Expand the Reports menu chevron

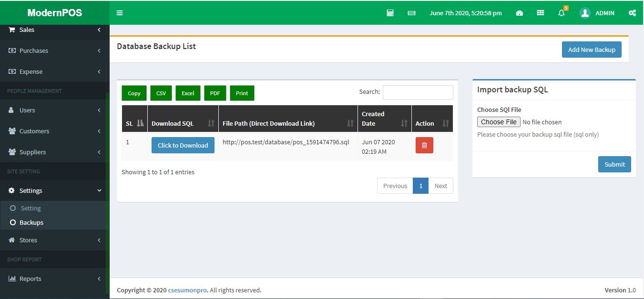pyautogui.click(x=99, y=279)
